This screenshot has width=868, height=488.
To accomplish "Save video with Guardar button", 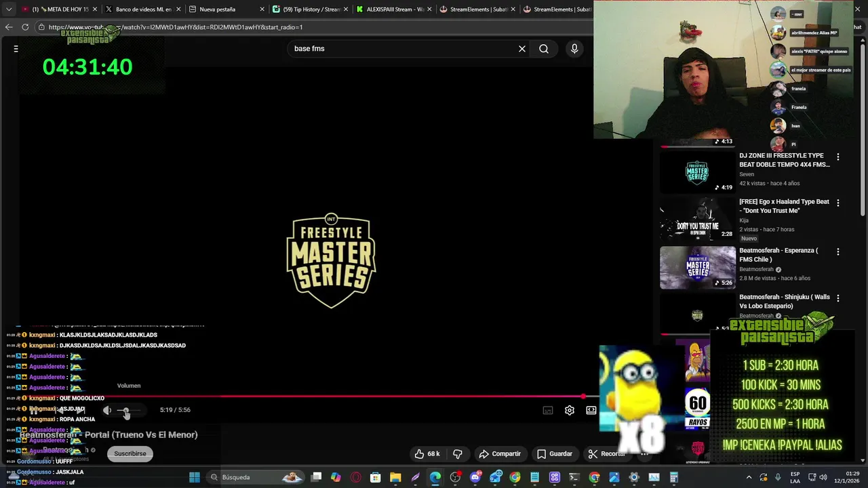I will tap(555, 453).
